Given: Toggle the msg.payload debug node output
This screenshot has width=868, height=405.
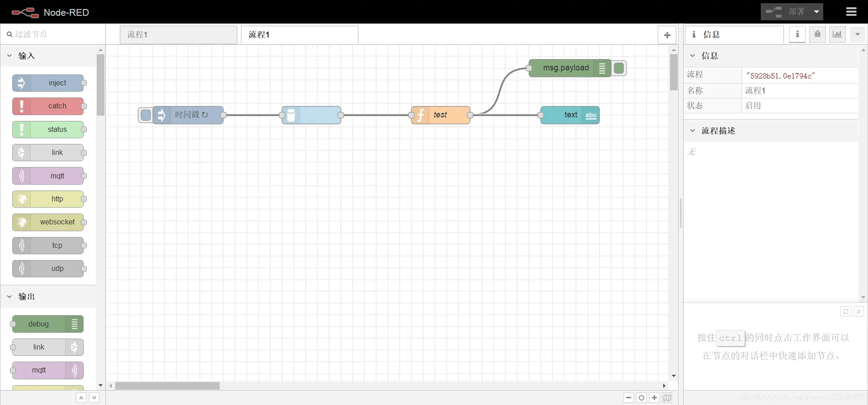Looking at the screenshot, I should (x=619, y=68).
